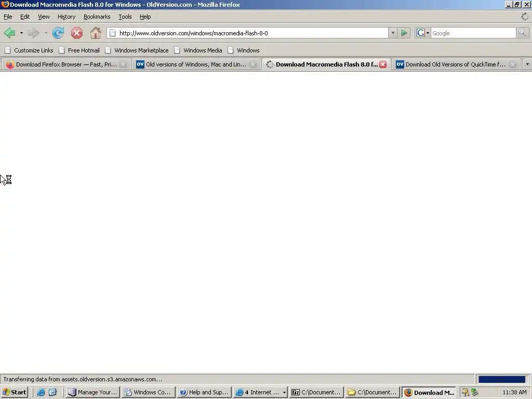This screenshot has height=399, width=532.
Task: Click the second Quick Launch browser icon
Action: coord(52,392)
